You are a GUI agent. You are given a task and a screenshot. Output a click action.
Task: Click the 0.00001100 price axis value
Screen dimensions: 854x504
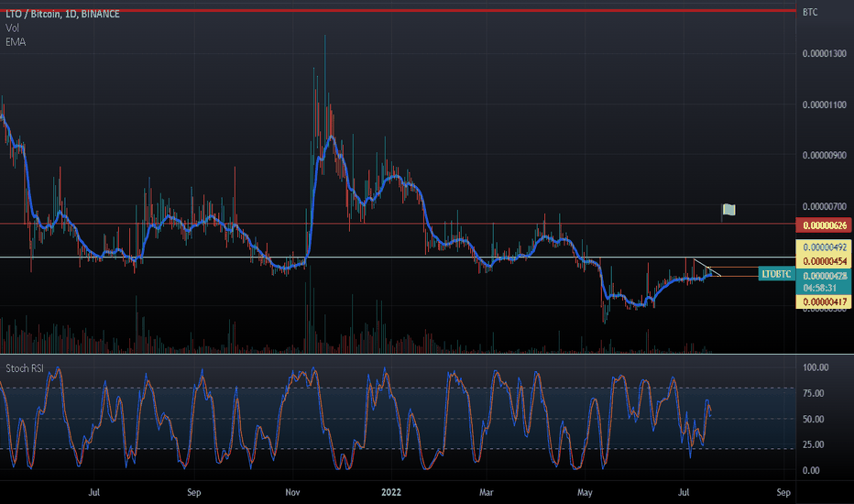825,104
